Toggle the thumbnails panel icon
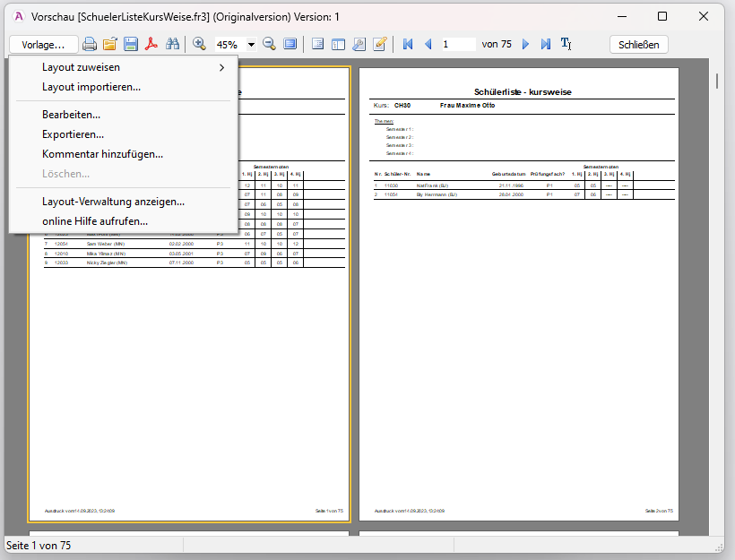735x560 pixels. (338, 44)
